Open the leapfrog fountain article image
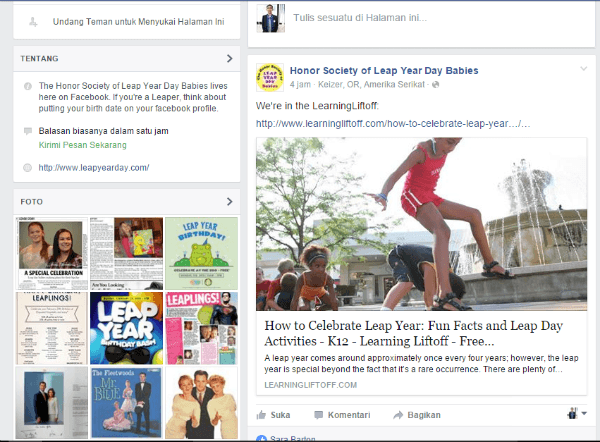 click(x=421, y=224)
